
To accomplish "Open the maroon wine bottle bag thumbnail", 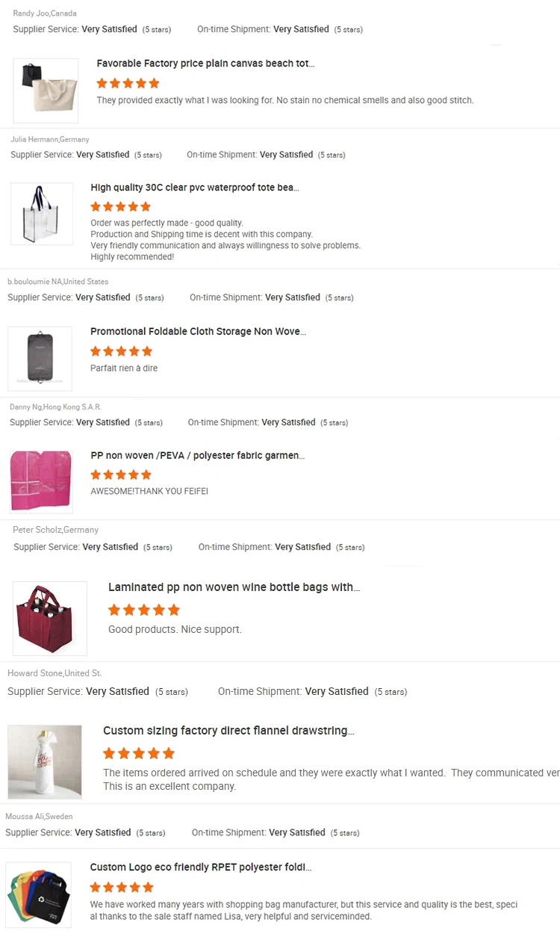I will point(50,619).
